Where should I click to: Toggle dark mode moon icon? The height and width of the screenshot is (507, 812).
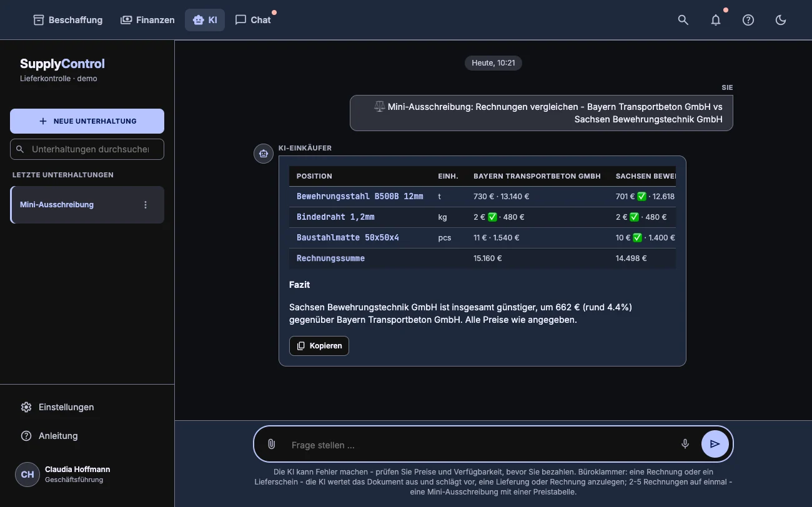click(781, 20)
